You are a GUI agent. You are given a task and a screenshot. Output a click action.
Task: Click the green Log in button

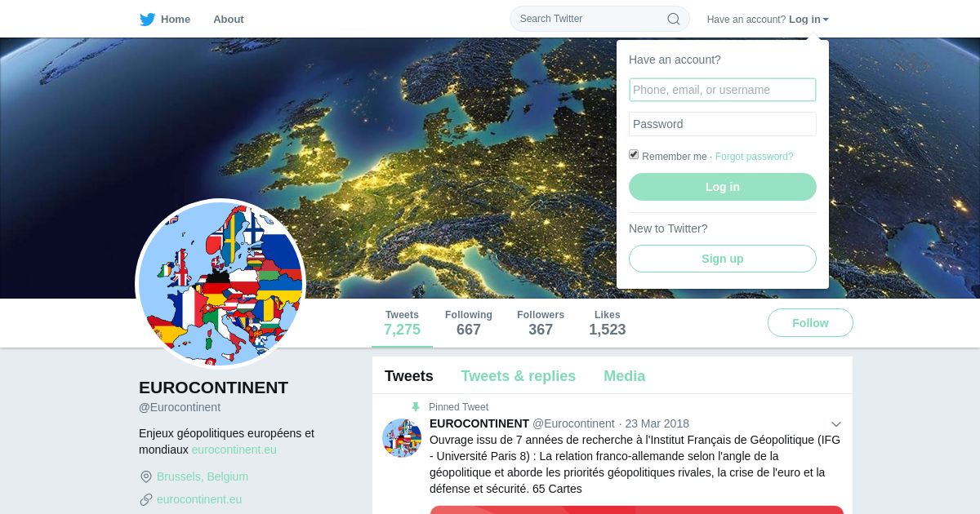coord(723,187)
